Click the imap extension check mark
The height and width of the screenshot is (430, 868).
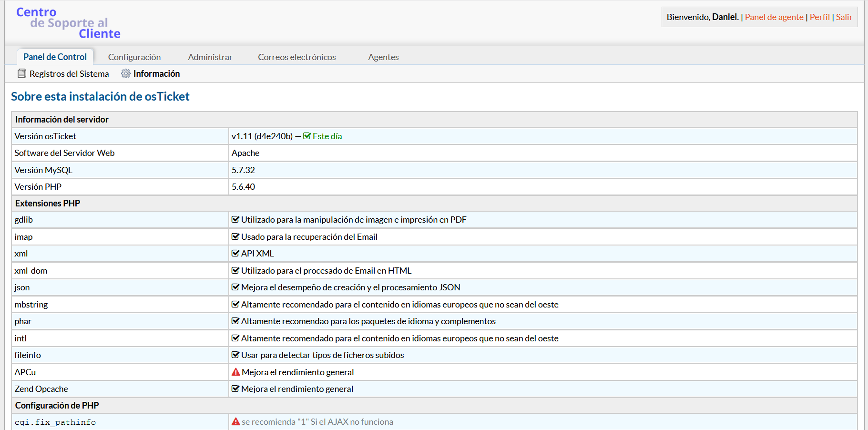click(x=235, y=237)
